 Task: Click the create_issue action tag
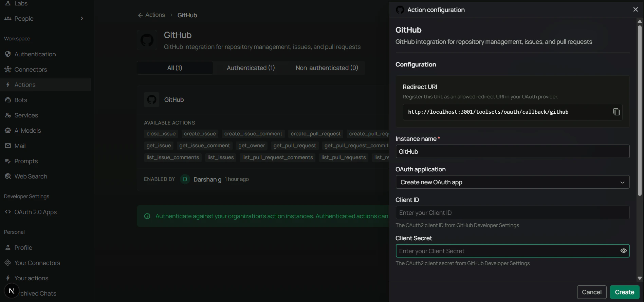click(x=200, y=134)
